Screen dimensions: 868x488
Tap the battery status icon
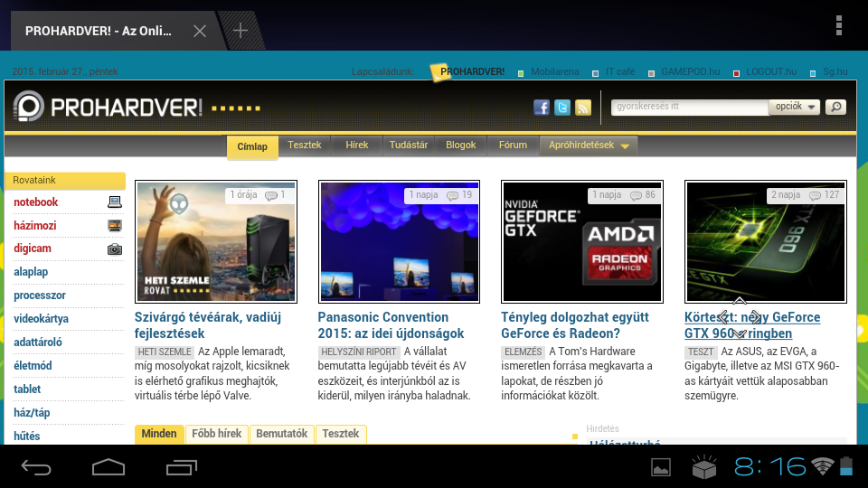point(846,466)
